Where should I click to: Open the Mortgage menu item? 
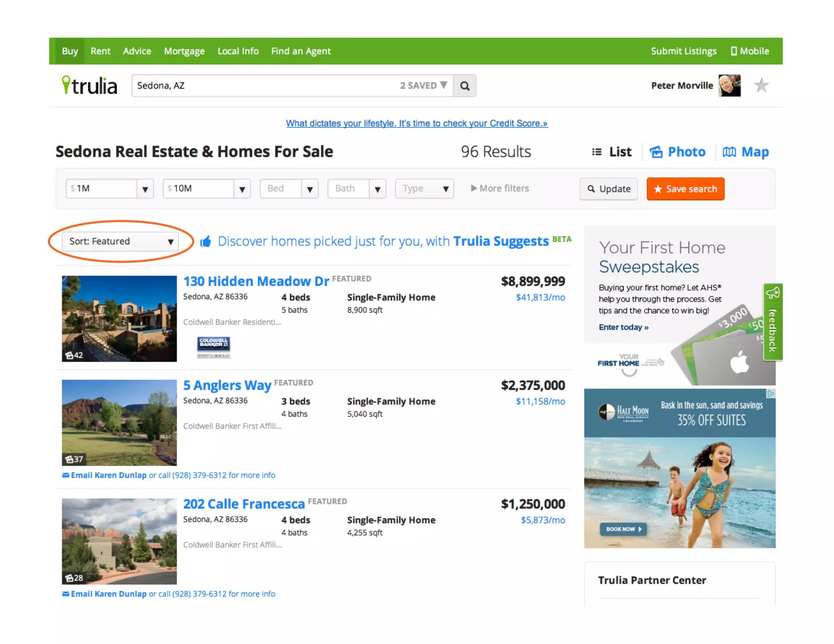(x=184, y=51)
